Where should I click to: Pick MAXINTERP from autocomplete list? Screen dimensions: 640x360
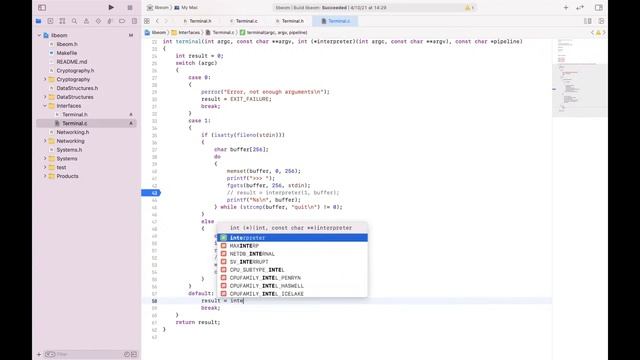(x=292, y=246)
